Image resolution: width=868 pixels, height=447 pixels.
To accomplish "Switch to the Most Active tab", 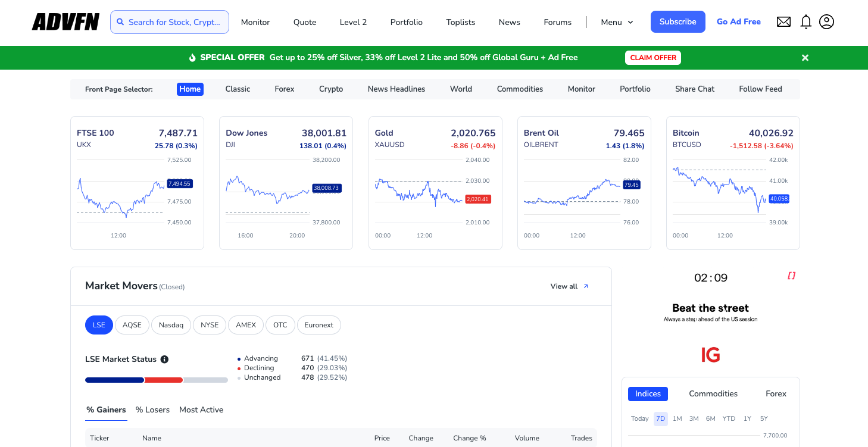I will (x=201, y=410).
